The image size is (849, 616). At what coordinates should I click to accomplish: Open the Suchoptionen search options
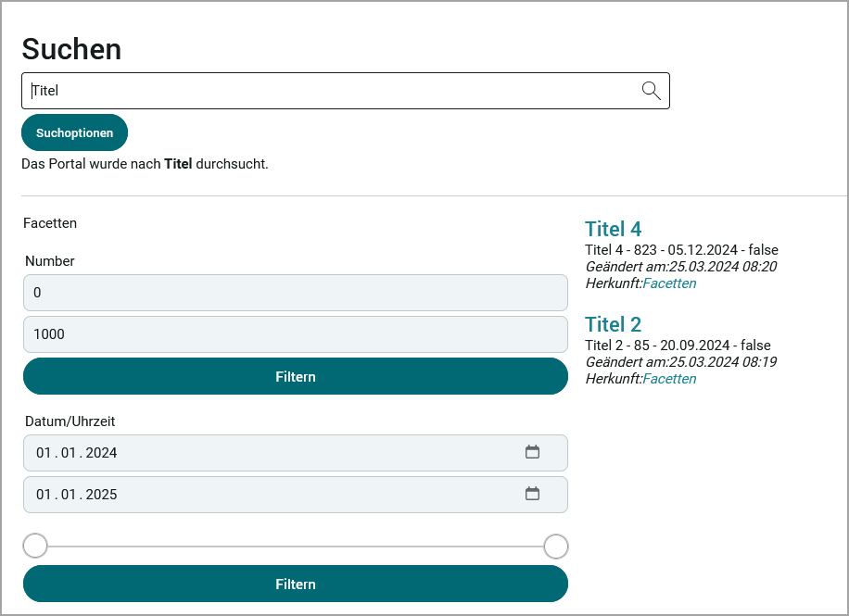[74, 132]
